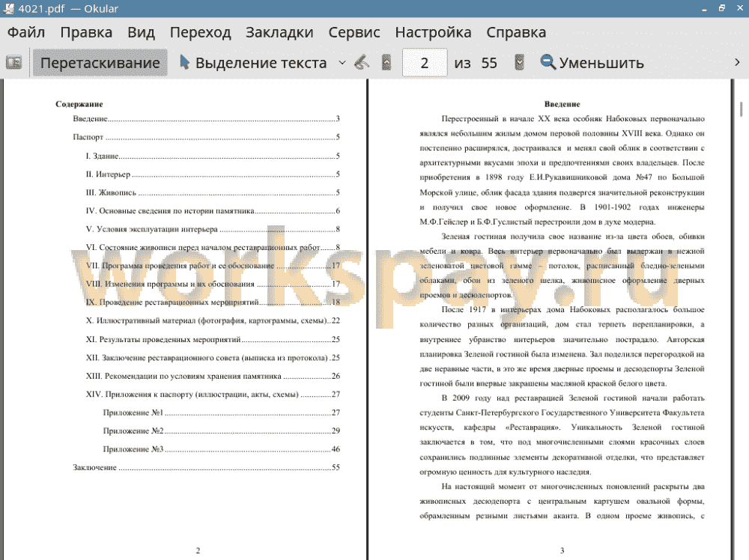Image resolution: width=749 pixels, height=560 pixels.
Task: Open the Сервис menu
Action: [354, 32]
